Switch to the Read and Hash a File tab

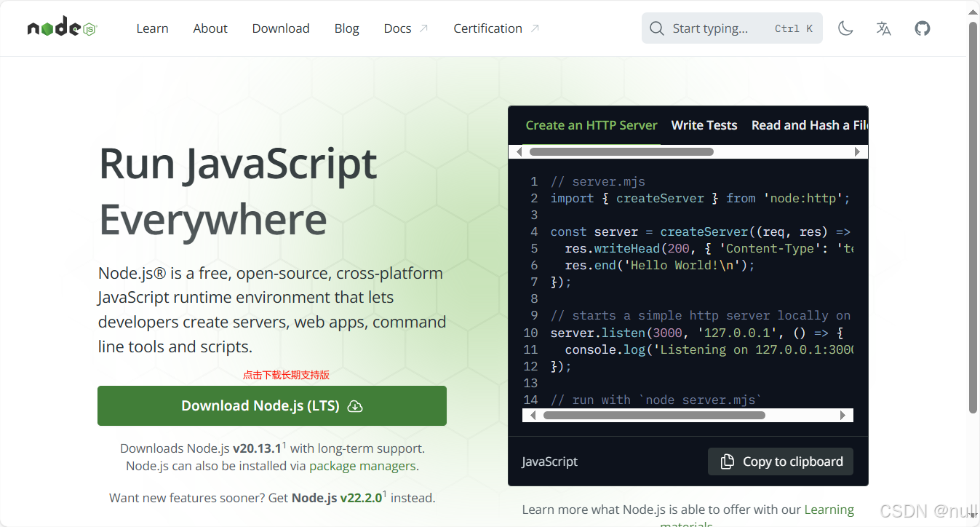pos(809,125)
